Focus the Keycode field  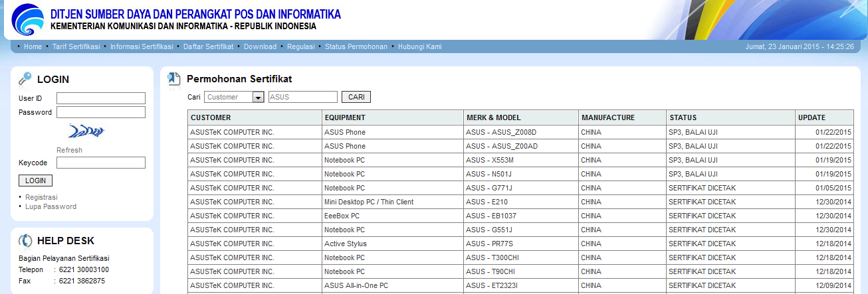101,163
